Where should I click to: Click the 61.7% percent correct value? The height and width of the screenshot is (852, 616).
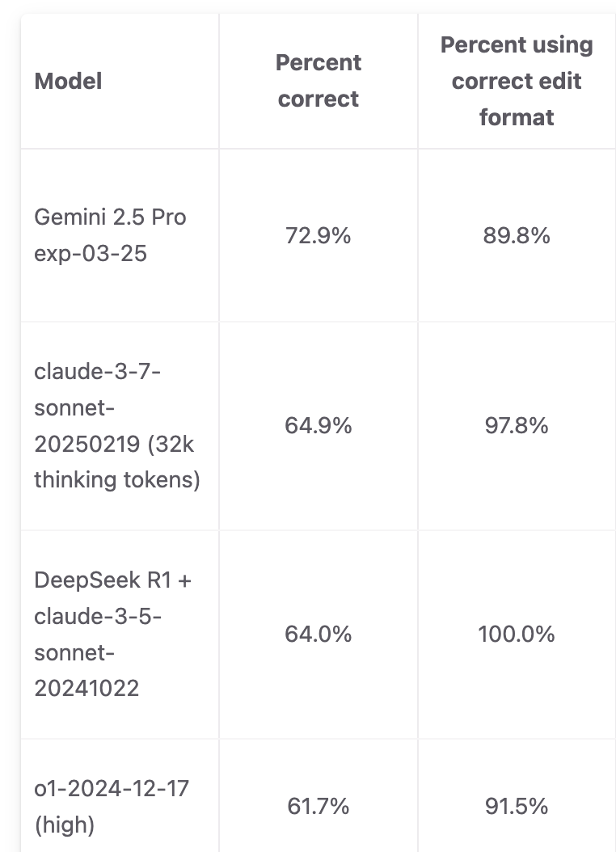(x=319, y=807)
